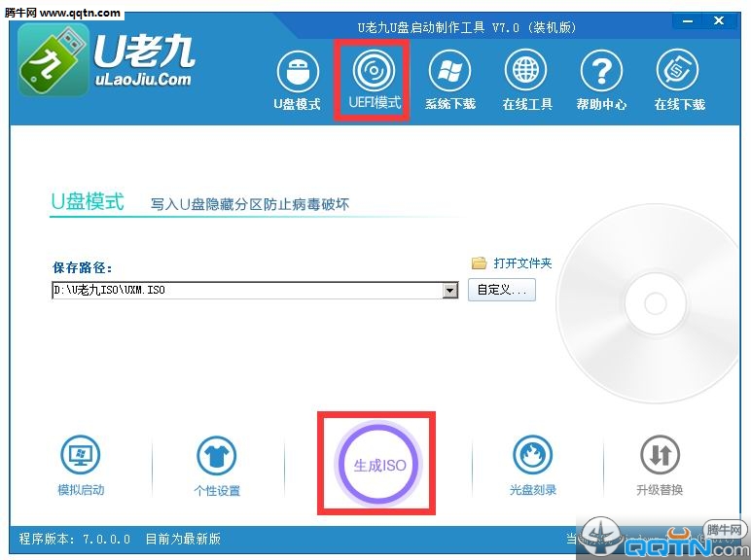The height and width of the screenshot is (560, 751).
Task: Click the 生成ISO circular button
Action: 378,465
